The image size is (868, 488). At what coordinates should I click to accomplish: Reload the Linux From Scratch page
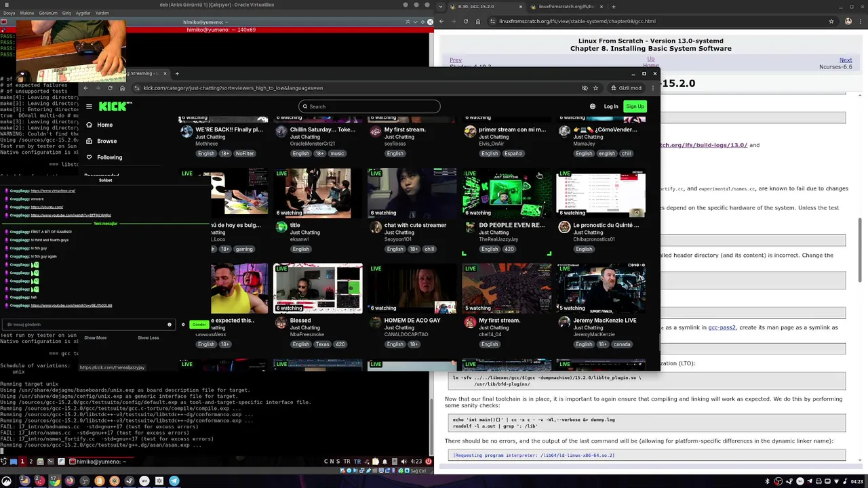coord(465,21)
